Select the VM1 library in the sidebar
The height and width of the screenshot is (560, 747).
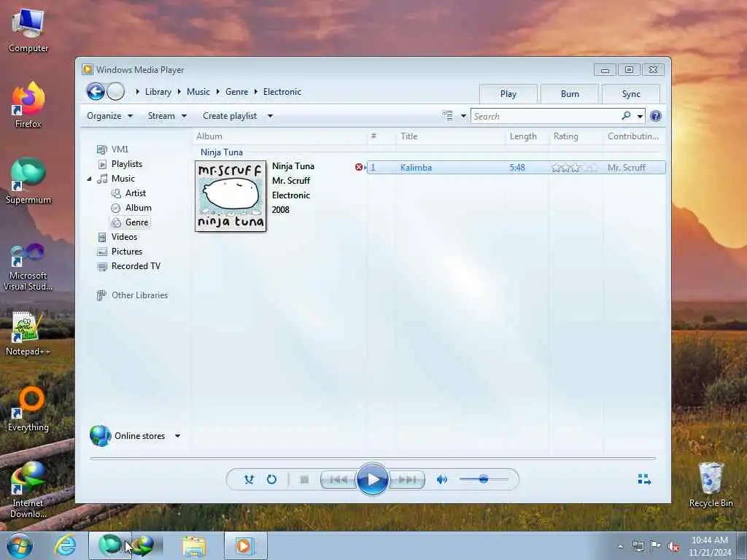[120, 149]
